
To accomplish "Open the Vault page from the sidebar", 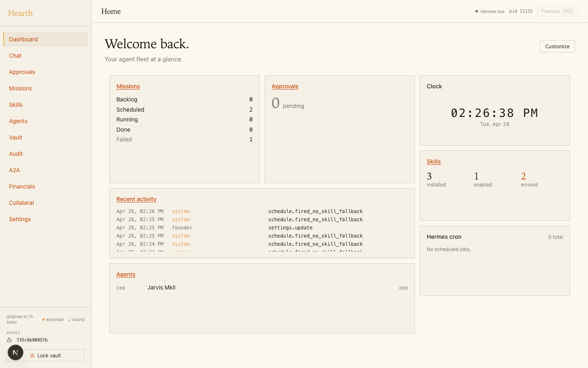I will tap(45, 137).
